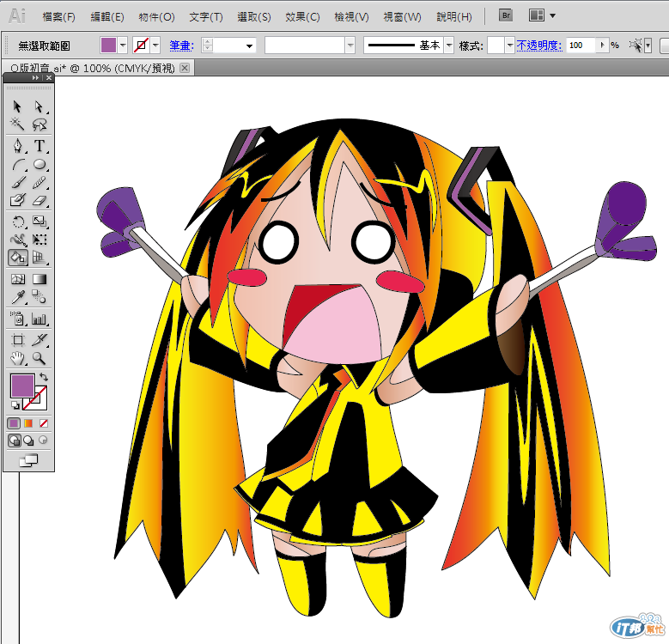Screen dimensions: 669x644
Task: Open the 視窗(W) menu
Action: (402, 16)
